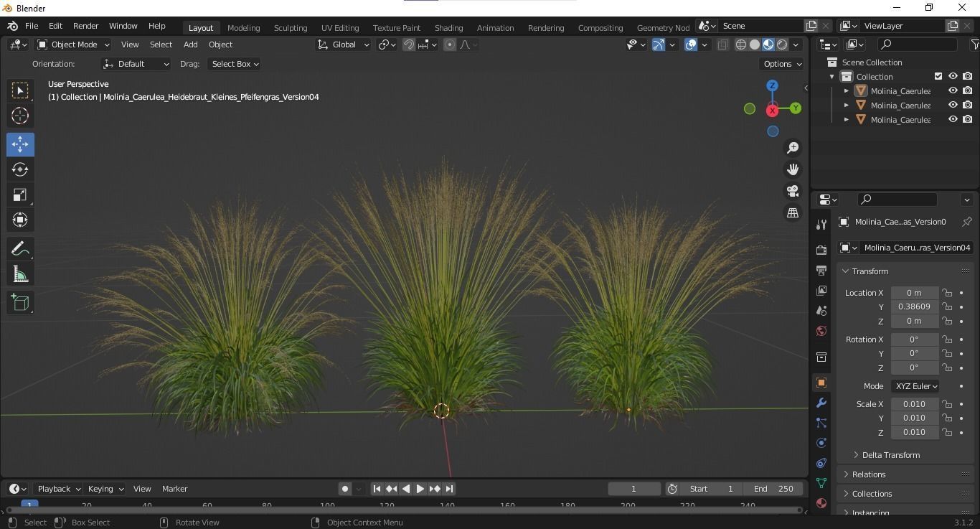Image resolution: width=980 pixels, height=529 pixels.
Task: Open World properties tab icon
Action: pyautogui.click(x=821, y=331)
